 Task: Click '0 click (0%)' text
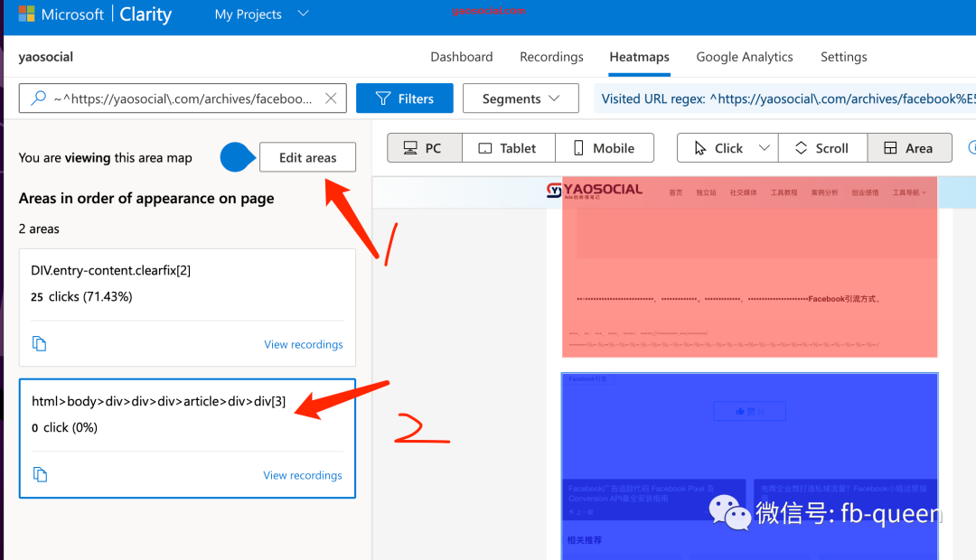65,427
